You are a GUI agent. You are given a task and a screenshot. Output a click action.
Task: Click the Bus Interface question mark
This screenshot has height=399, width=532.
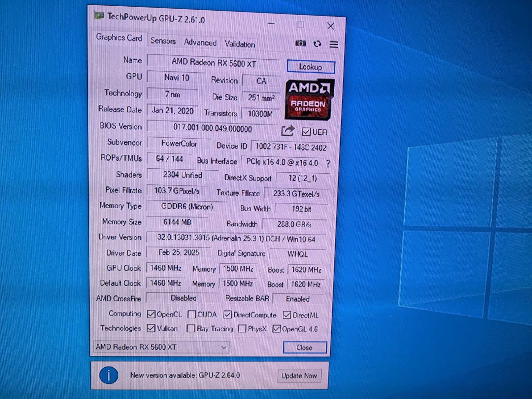click(x=328, y=163)
